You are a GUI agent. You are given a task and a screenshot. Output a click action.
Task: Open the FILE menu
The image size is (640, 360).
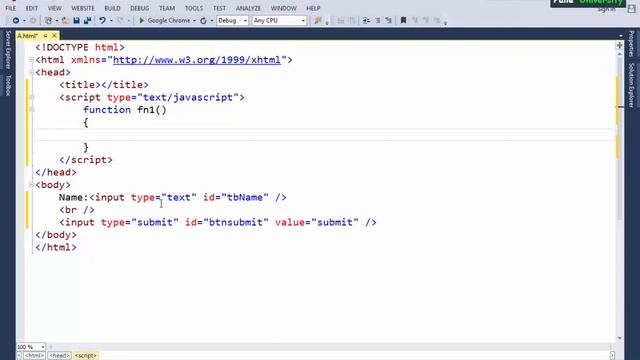(11, 8)
